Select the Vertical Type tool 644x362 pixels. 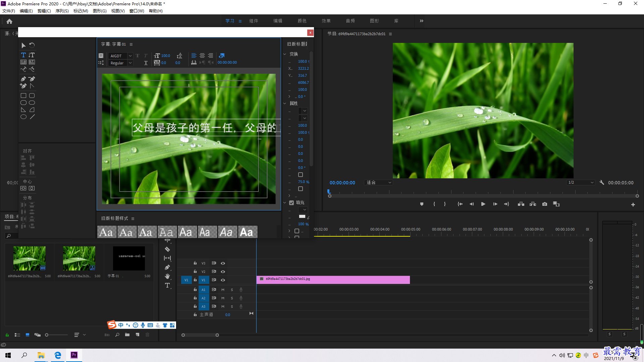point(32,55)
